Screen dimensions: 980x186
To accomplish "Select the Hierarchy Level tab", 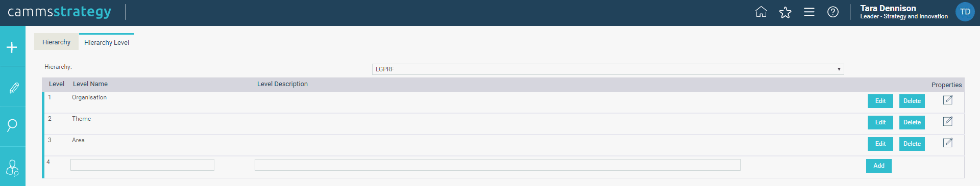I will (x=107, y=42).
